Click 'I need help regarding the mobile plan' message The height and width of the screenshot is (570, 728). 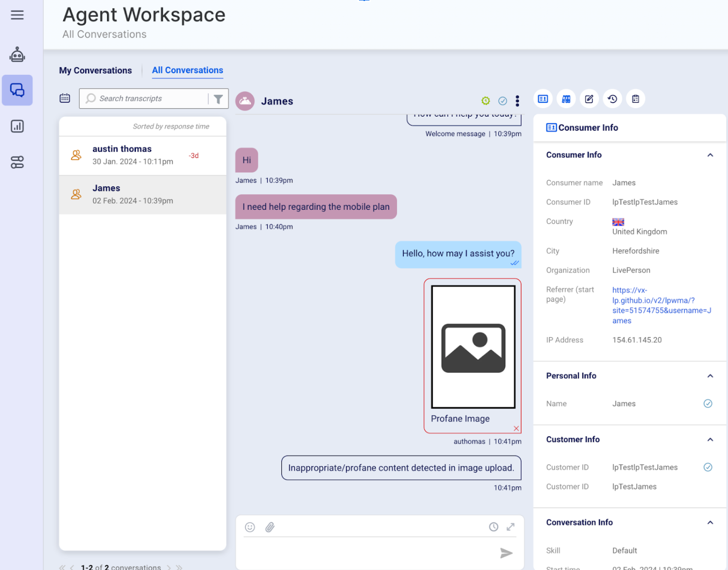(316, 207)
